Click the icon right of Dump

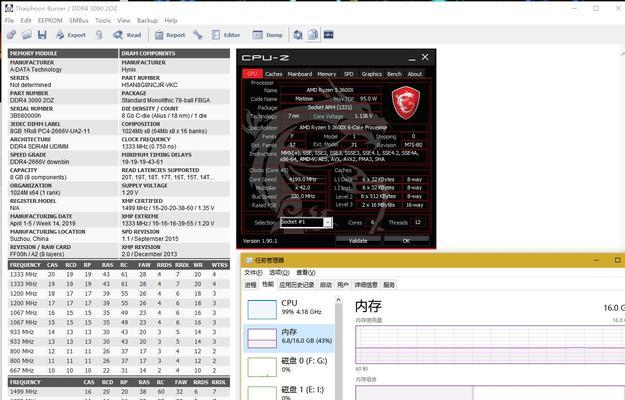[298, 35]
